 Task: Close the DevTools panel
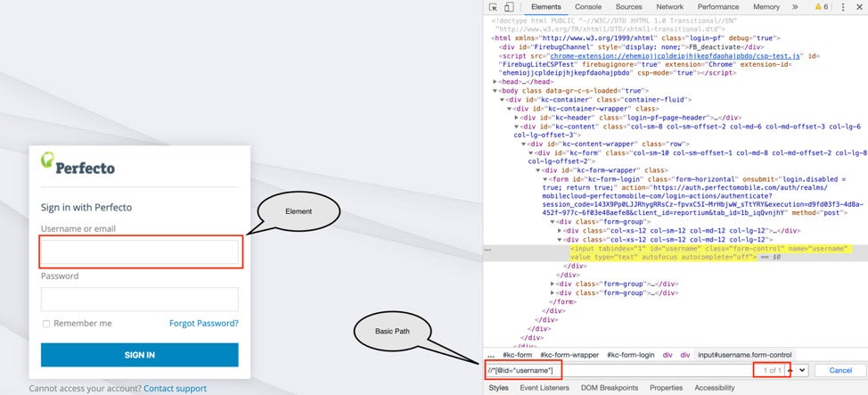(x=859, y=7)
